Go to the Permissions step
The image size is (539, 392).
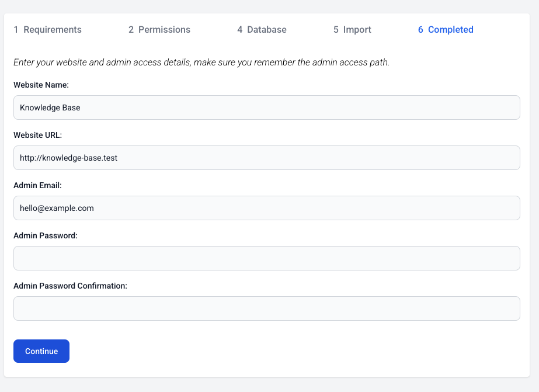[x=159, y=30]
